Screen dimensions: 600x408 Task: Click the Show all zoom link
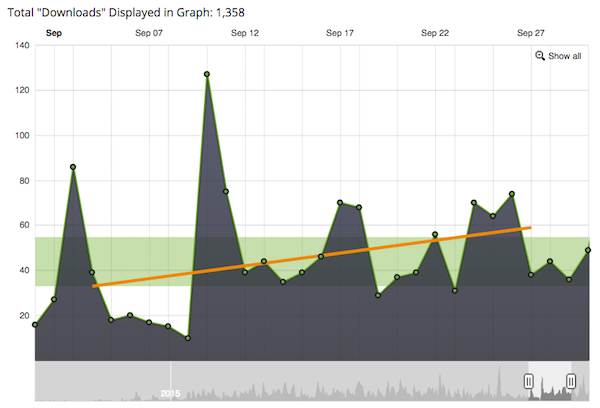564,56
